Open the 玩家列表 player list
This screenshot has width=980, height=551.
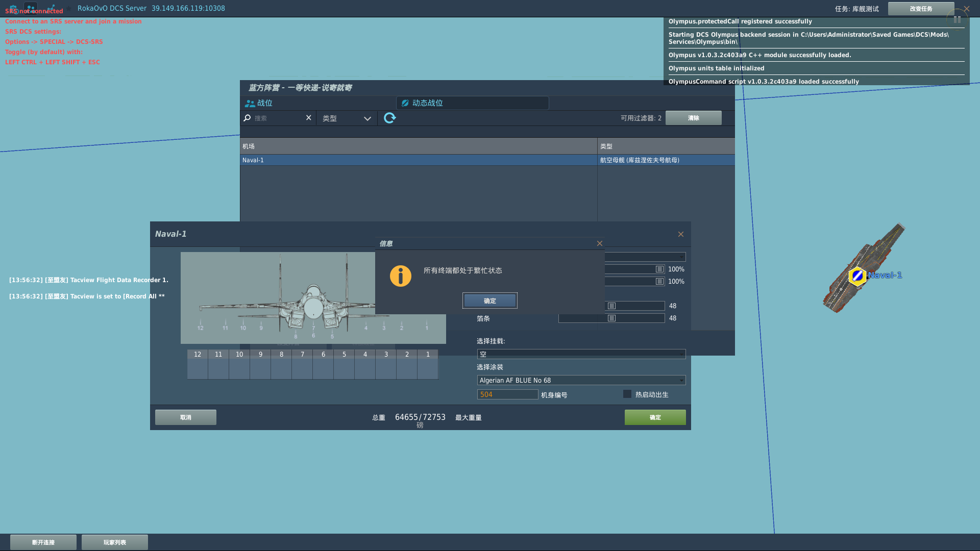[115, 542]
